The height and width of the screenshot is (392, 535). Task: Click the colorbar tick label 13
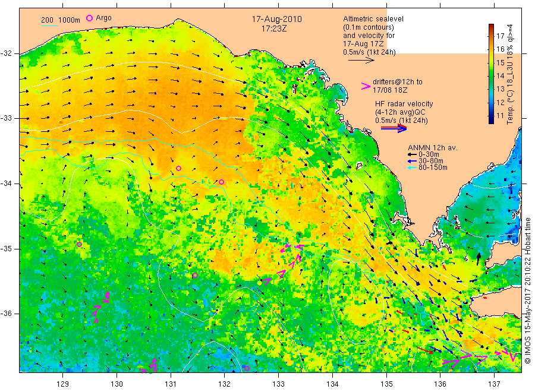pyautogui.click(x=500, y=89)
